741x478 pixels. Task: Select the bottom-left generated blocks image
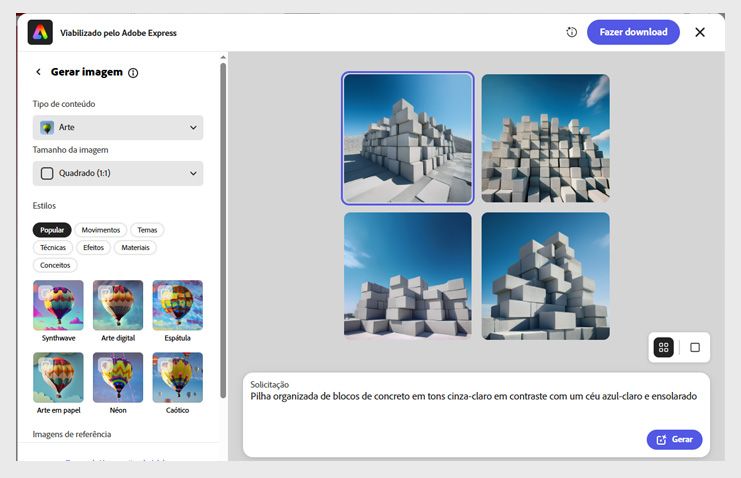pyautogui.click(x=407, y=276)
